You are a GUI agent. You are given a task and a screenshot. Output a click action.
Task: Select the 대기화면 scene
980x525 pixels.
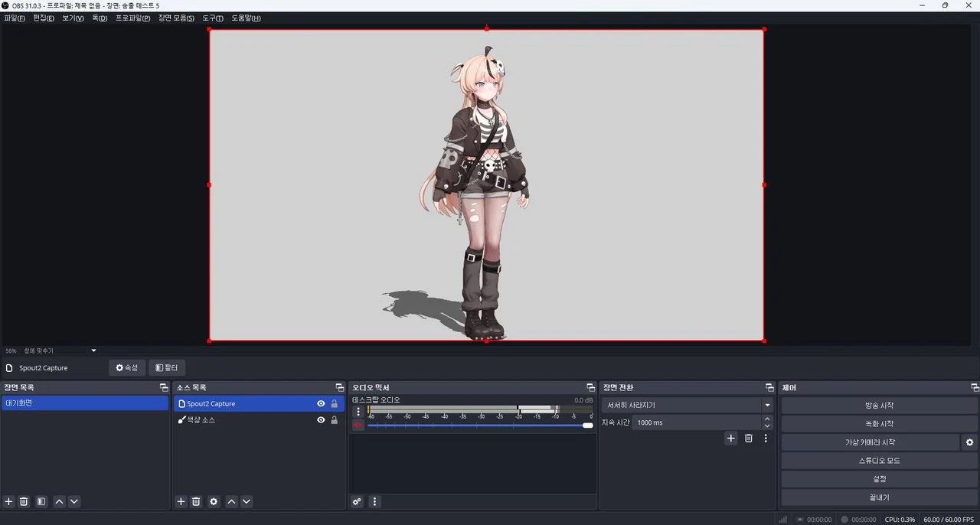point(85,403)
